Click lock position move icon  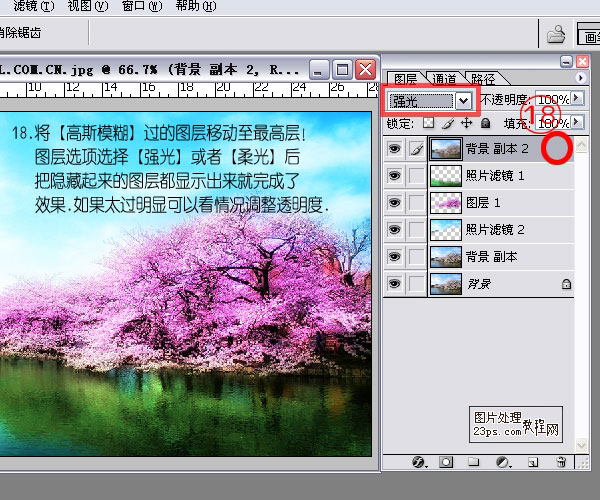(x=466, y=123)
